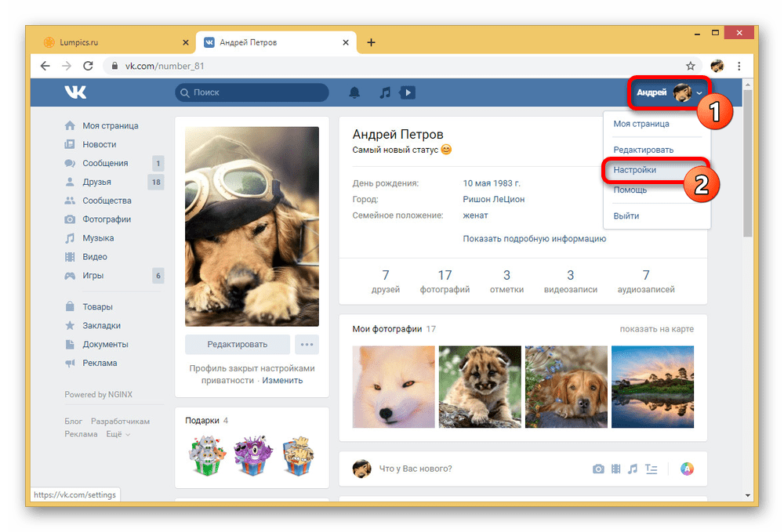
Task: Select Выйти in account menu
Action: click(x=626, y=215)
